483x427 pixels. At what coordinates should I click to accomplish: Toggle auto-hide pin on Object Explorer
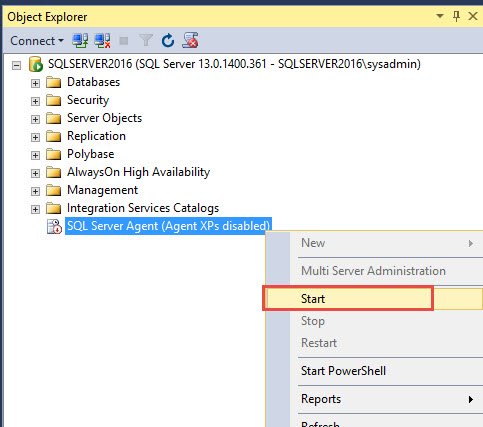456,16
